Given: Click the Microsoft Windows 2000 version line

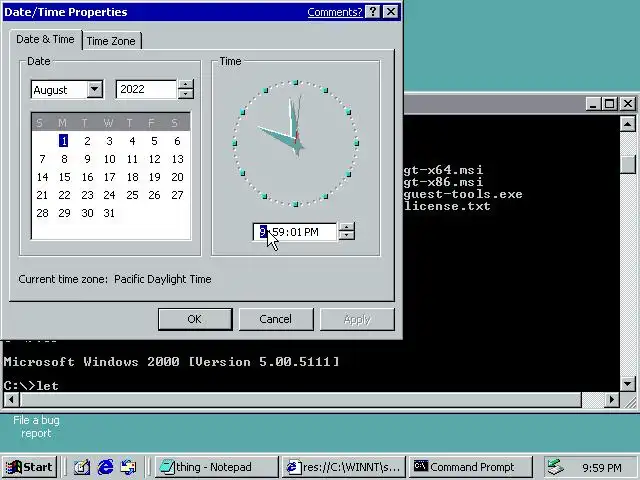Looking at the screenshot, I should (x=171, y=362).
